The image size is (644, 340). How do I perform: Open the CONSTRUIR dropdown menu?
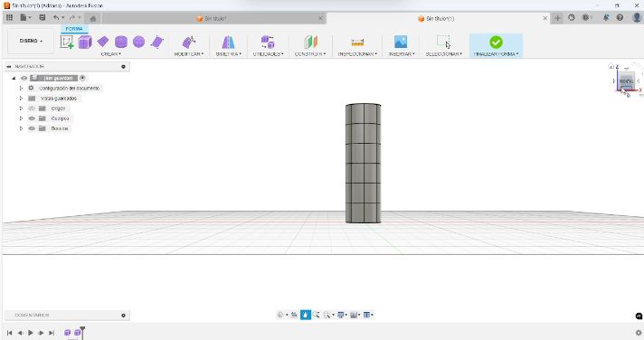[x=310, y=54]
